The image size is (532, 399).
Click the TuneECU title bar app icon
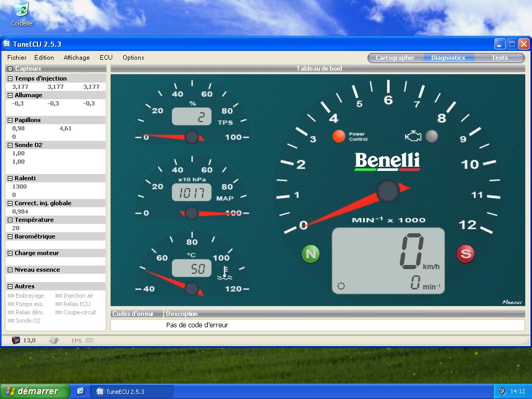click(7, 44)
